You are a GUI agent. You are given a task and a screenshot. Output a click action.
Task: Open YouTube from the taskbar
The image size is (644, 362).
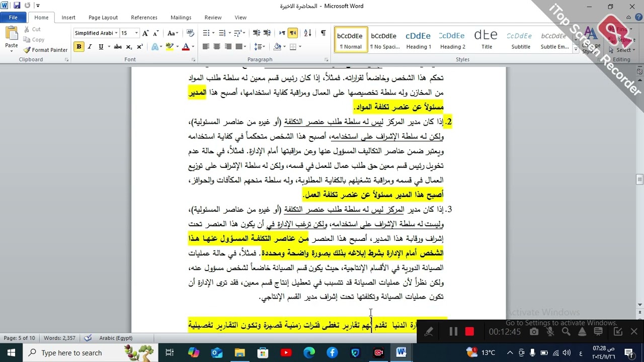[286, 352]
